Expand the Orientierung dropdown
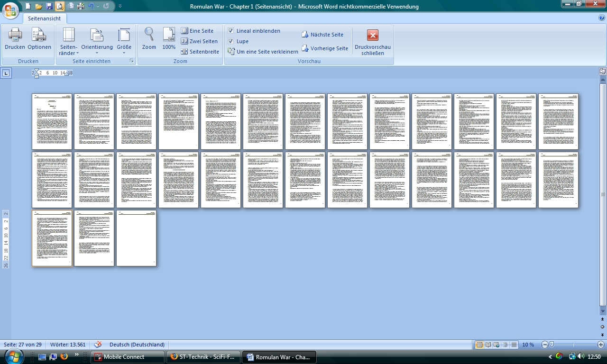 [97, 42]
